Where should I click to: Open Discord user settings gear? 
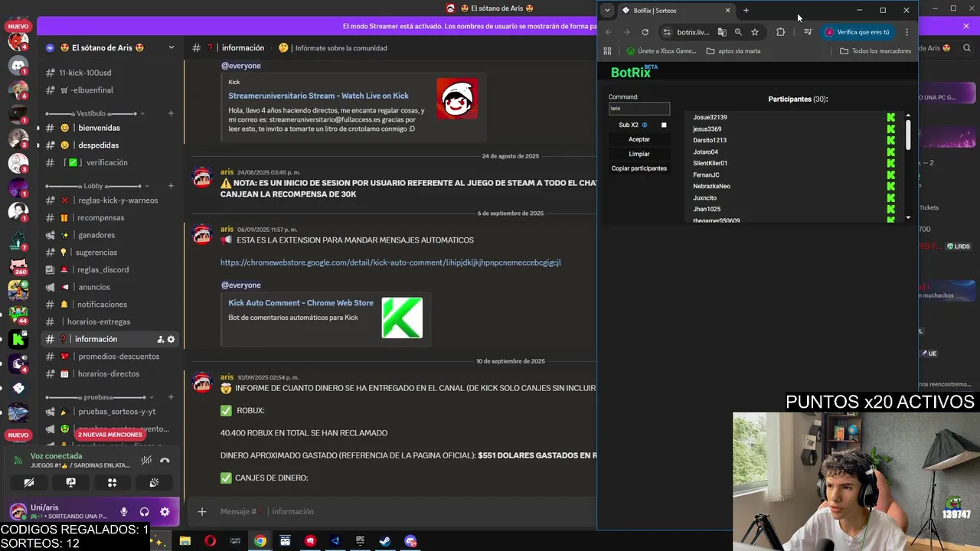(165, 512)
